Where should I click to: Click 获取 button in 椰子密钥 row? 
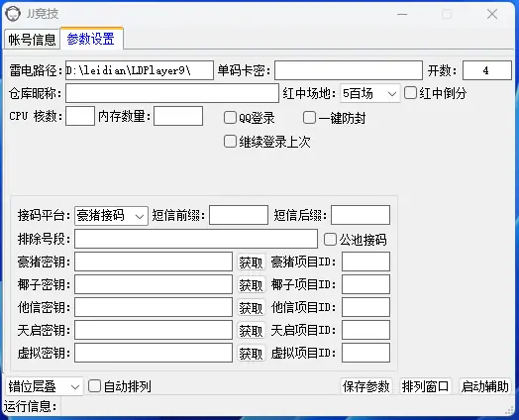pos(252,285)
